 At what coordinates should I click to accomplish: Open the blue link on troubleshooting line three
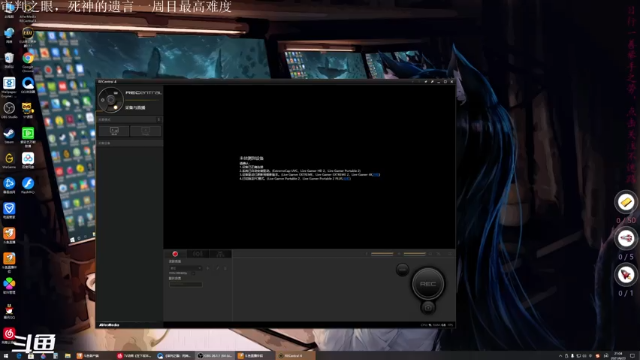(376, 175)
